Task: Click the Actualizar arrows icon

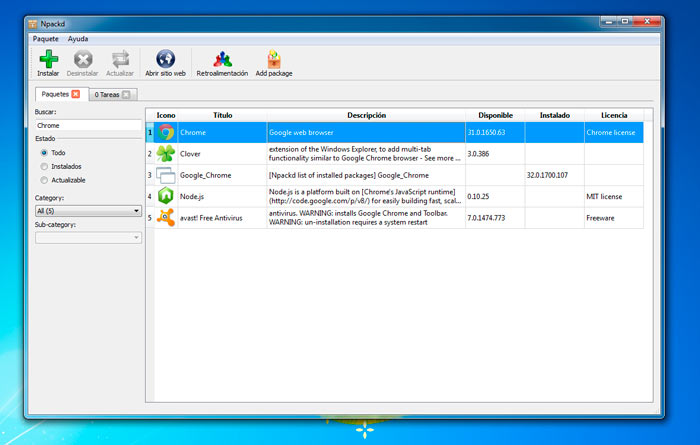Action: [x=120, y=59]
